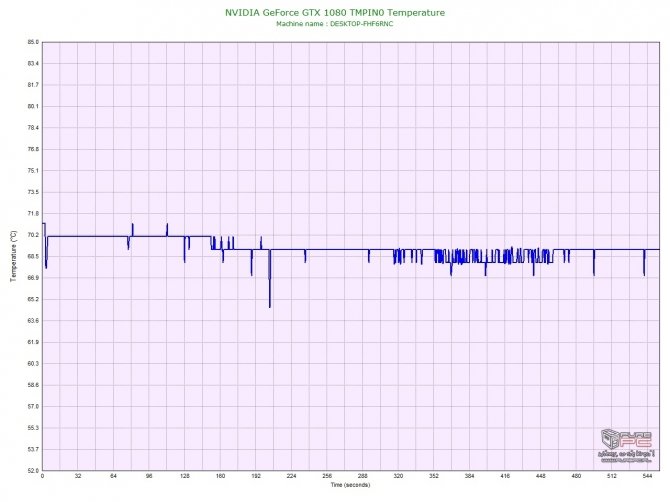Click the Temperature (°C) axis label
This screenshot has height=502, width=670.
coord(13,256)
